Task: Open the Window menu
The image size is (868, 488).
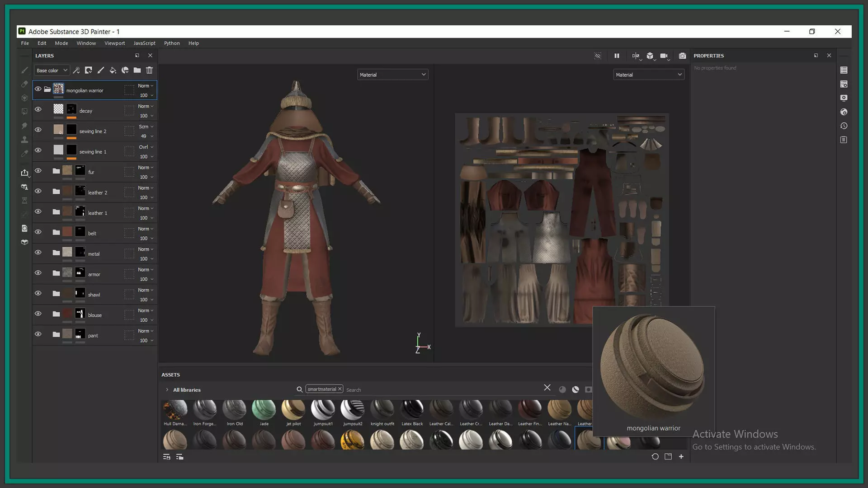Action: (x=86, y=43)
